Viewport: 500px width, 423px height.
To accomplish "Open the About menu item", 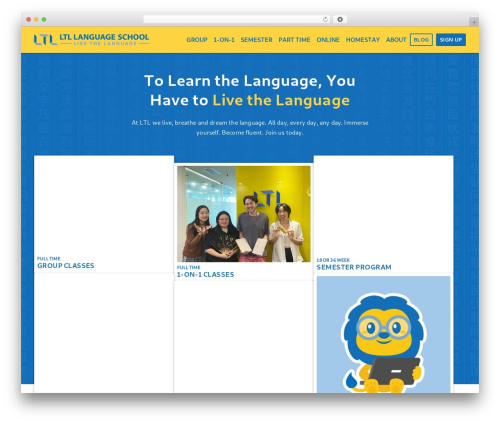I will tap(396, 40).
